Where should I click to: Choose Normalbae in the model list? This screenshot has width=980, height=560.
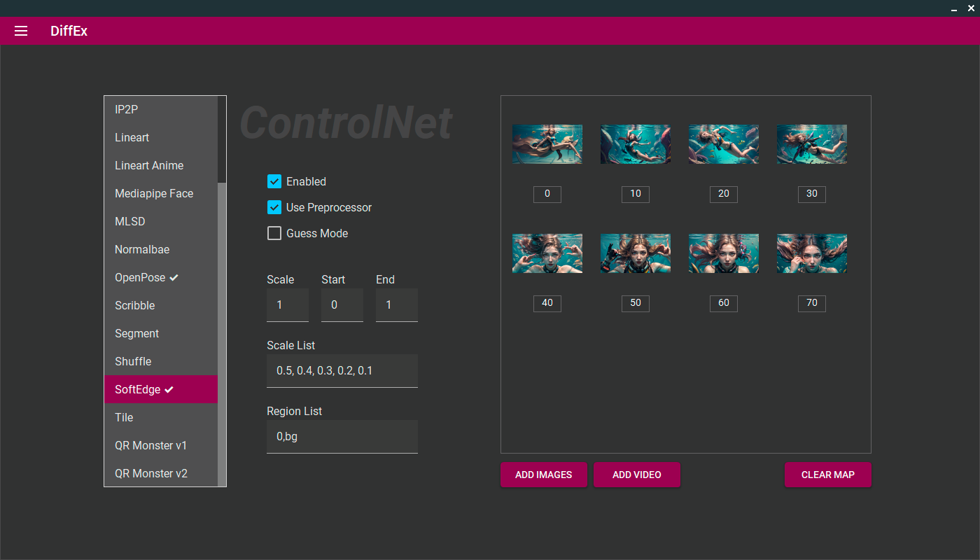161,249
